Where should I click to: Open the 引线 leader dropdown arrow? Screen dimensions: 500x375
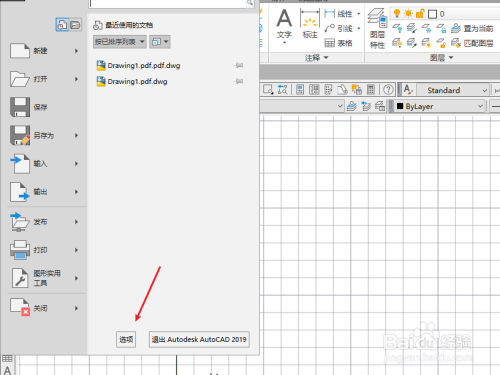[359, 28]
